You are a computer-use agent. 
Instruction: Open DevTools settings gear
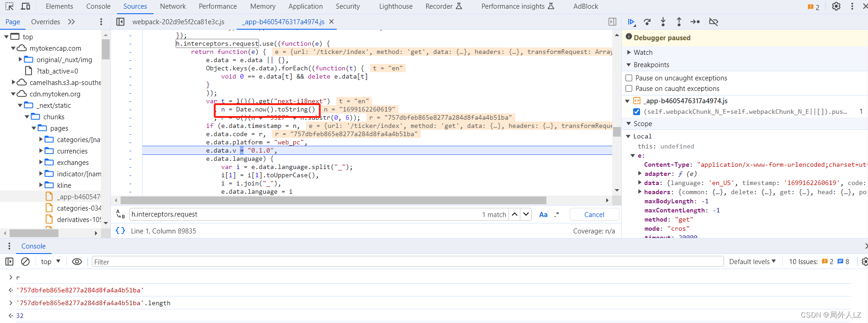tap(836, 6)
